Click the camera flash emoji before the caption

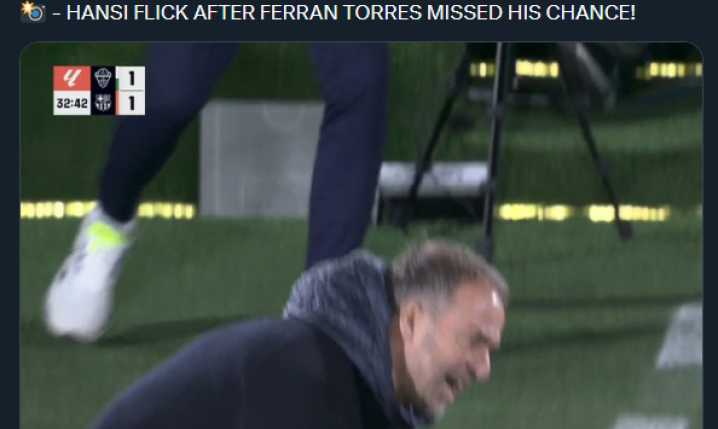[33, 12]
